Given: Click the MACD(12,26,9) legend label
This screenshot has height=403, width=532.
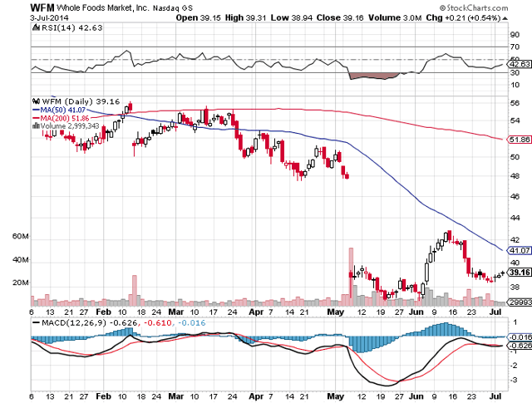Looking at the screenshot, I should [74, 322].
